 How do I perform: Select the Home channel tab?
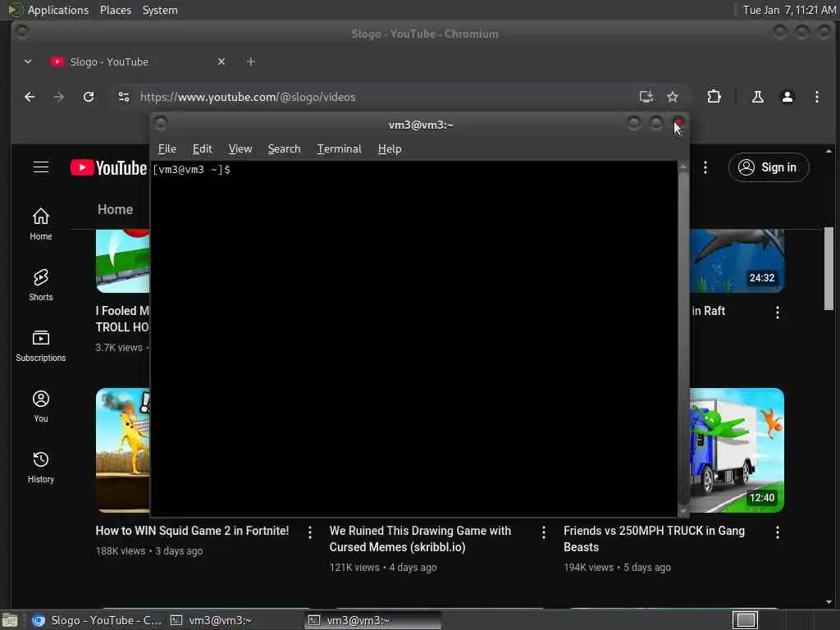(x=115, y=209)
